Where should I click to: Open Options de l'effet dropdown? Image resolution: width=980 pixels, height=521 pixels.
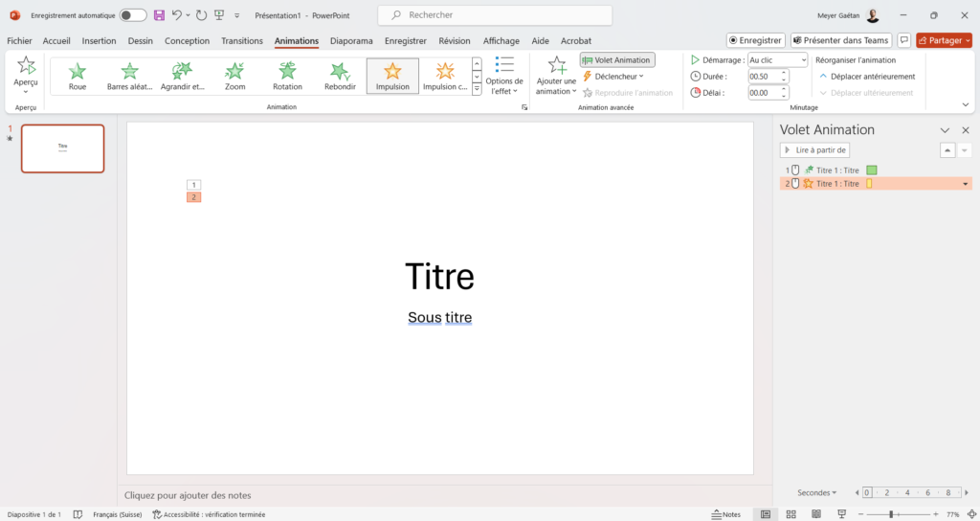point(504,76)
